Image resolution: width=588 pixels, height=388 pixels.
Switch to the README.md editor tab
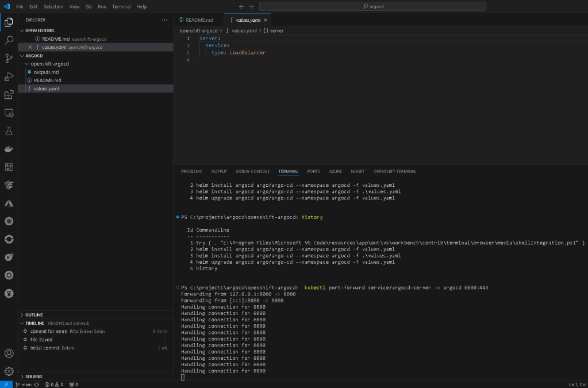199,20
